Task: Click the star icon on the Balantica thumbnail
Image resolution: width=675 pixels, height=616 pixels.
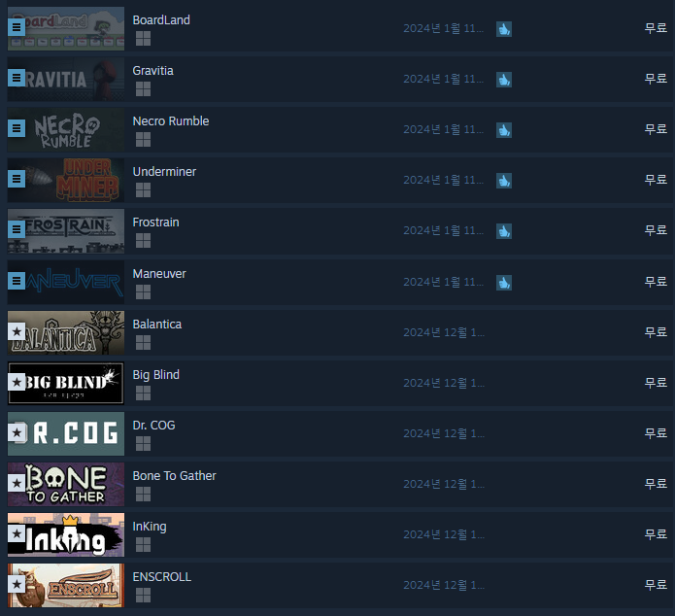Action: pyautogui.click(x=17, y=331)
